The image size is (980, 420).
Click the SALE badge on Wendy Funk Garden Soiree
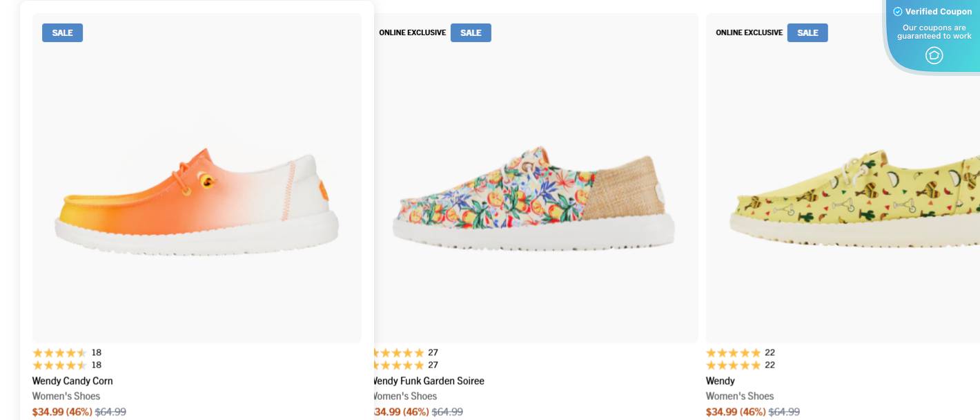[471, 32]
